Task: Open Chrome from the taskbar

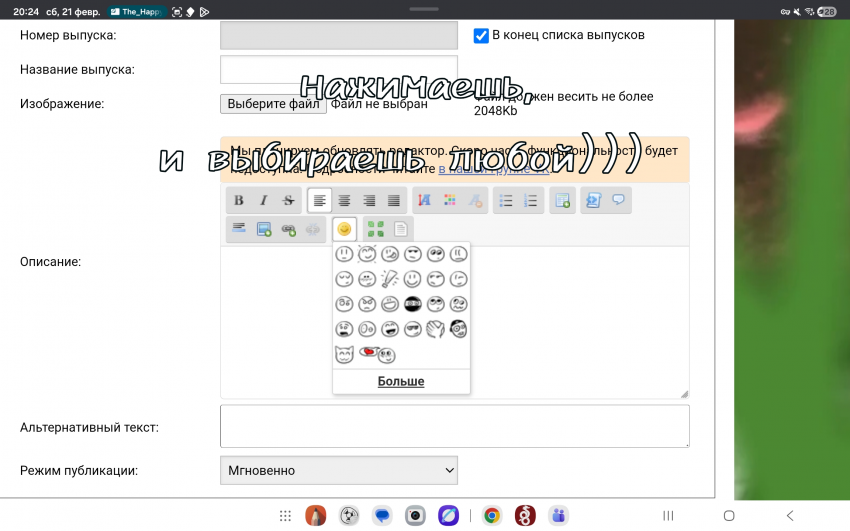Action: click(491, 516)
